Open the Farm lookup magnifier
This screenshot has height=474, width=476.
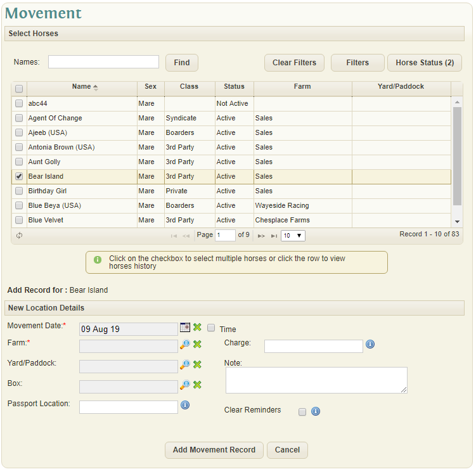click(185, 345)
